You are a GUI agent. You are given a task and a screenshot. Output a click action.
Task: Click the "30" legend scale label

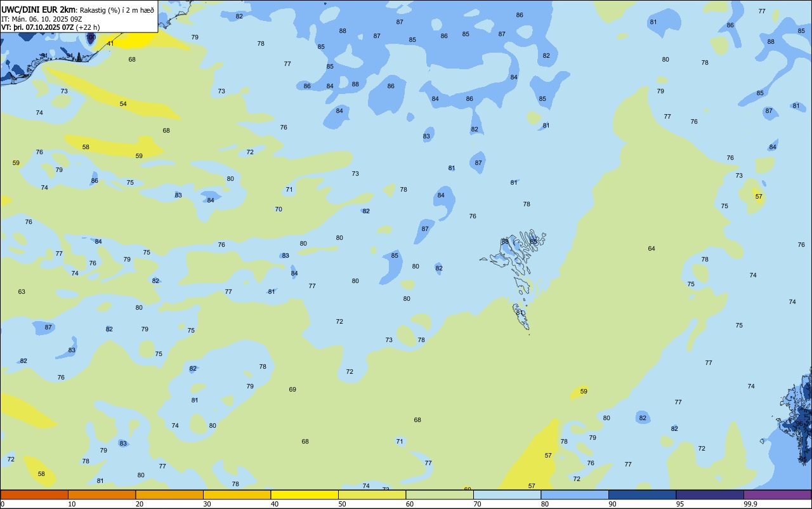click(x=207, y=504)
